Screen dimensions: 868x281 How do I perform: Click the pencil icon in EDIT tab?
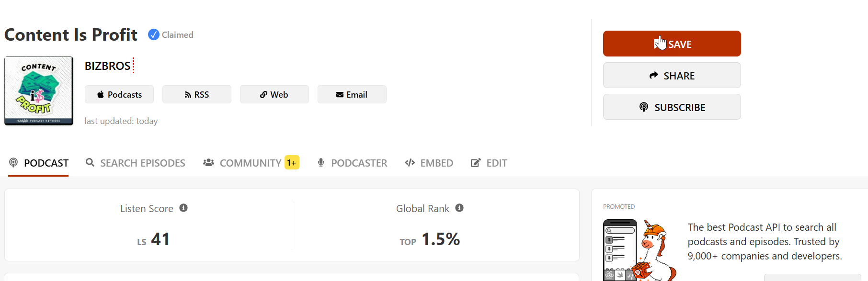coord(475,163)
